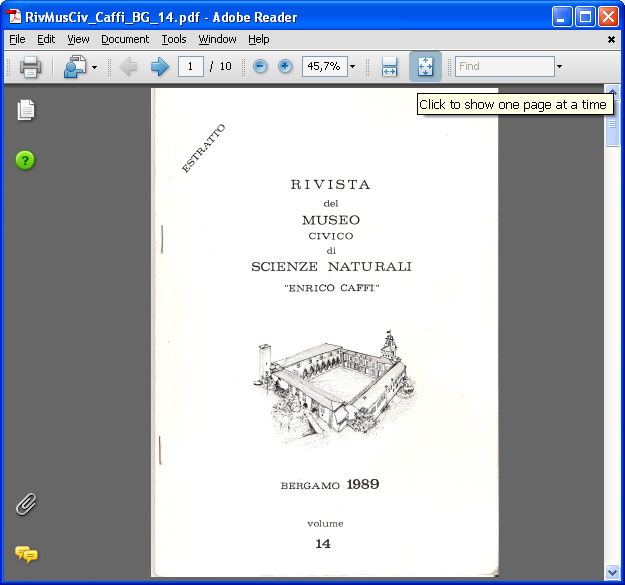Viewport: 625px width, 585px height.
Task: Toggle one page at a time view
Action: coord(425,67)
